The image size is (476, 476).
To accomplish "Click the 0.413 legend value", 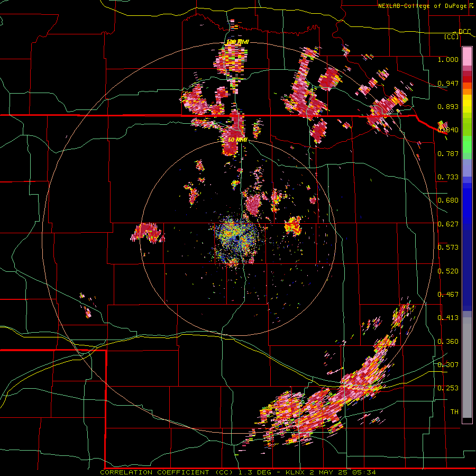I will pos(448,318).
